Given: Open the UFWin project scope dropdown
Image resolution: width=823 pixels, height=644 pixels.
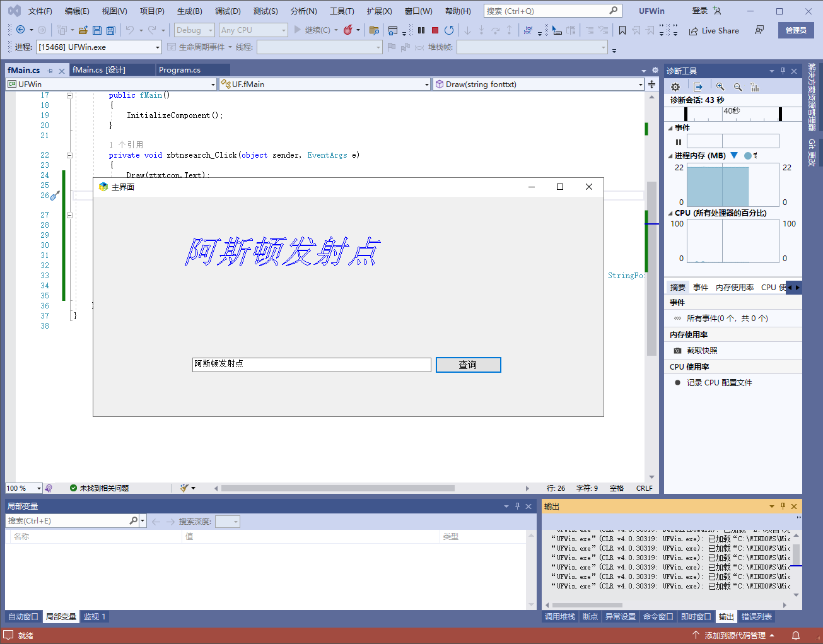Looking at the screenshot, I should click(111, 84).
